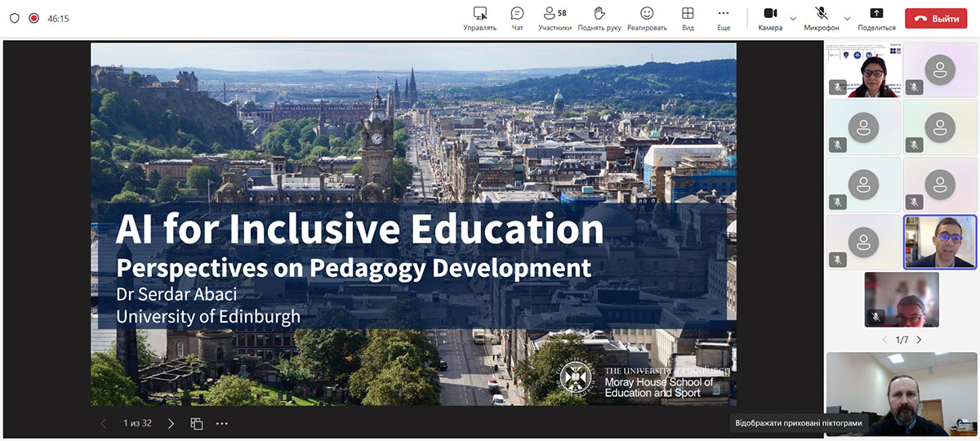Open the Вид view options
This screenshot has height=441, width=980.
pos(688,18)
